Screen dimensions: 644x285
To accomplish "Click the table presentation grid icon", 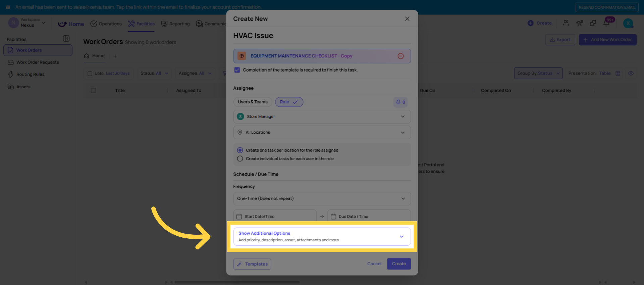I will pos(618,74).
